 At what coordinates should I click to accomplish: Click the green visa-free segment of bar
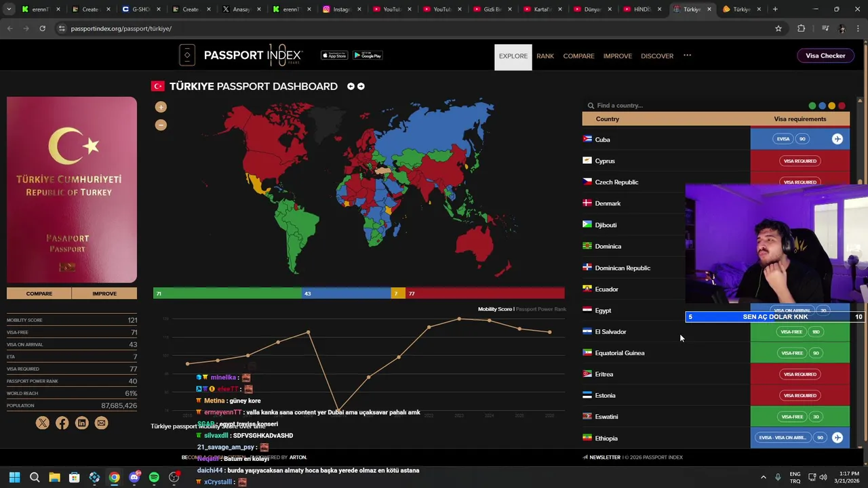227,293
